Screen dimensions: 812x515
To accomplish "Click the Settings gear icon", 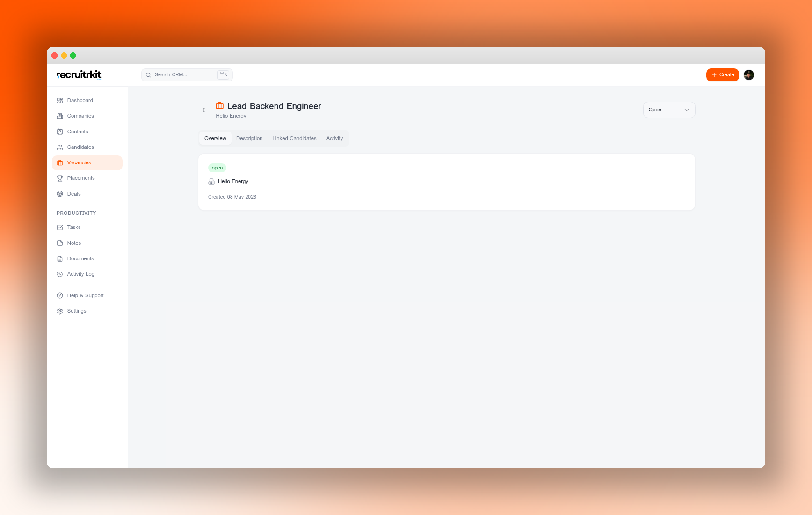I will (x=60, y=311).
